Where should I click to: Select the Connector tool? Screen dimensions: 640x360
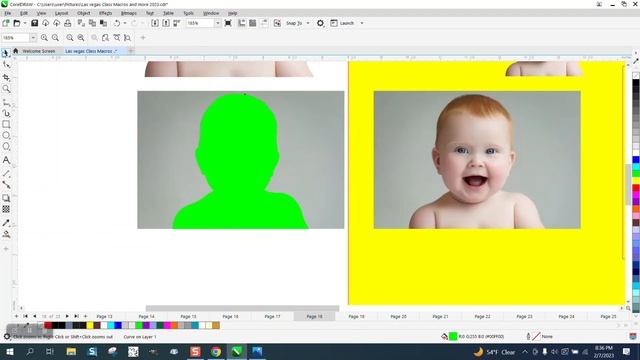point(6,184)
